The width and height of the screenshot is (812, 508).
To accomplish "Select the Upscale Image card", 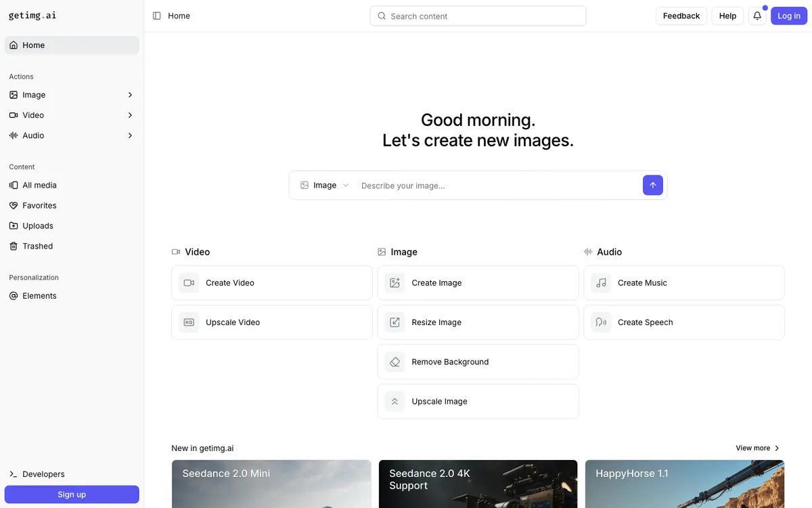I will tap(478, 402).
